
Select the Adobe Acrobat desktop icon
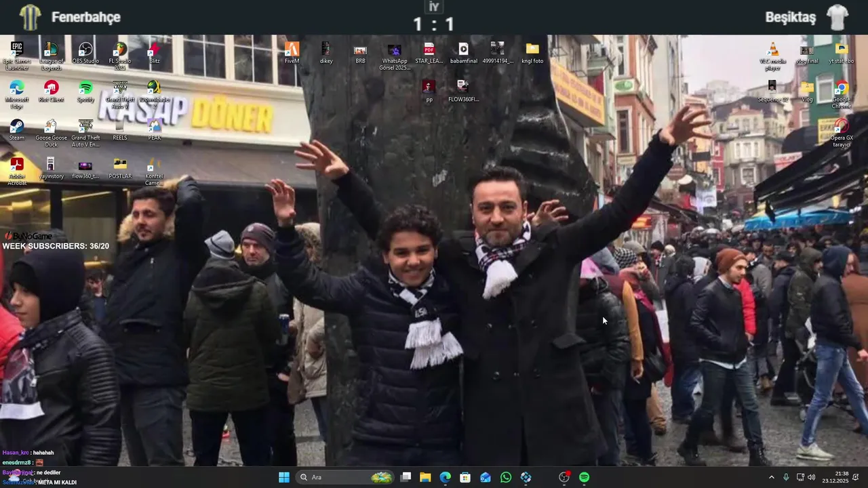pos(17,171)
